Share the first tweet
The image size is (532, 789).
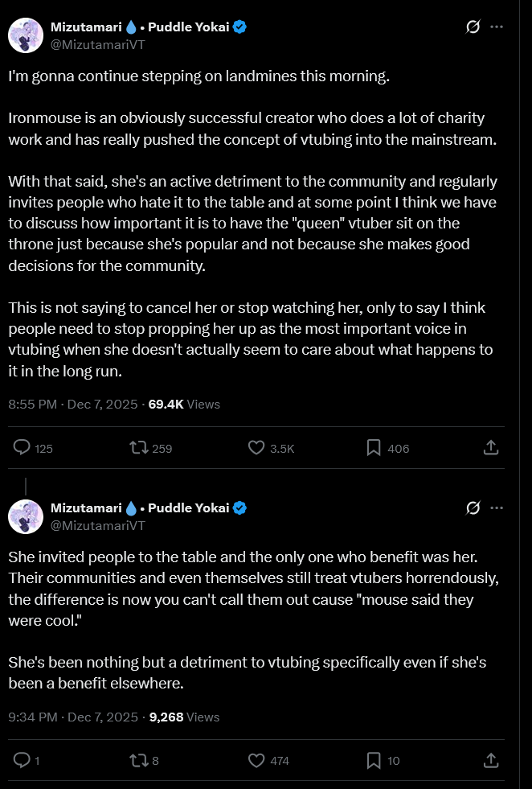[491, 448]
